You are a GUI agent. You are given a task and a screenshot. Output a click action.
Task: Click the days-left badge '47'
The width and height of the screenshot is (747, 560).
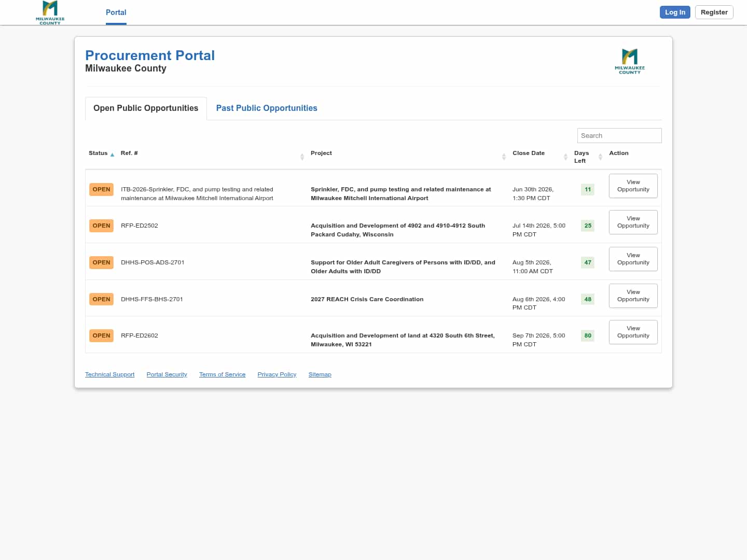click(x=588, y=262)
